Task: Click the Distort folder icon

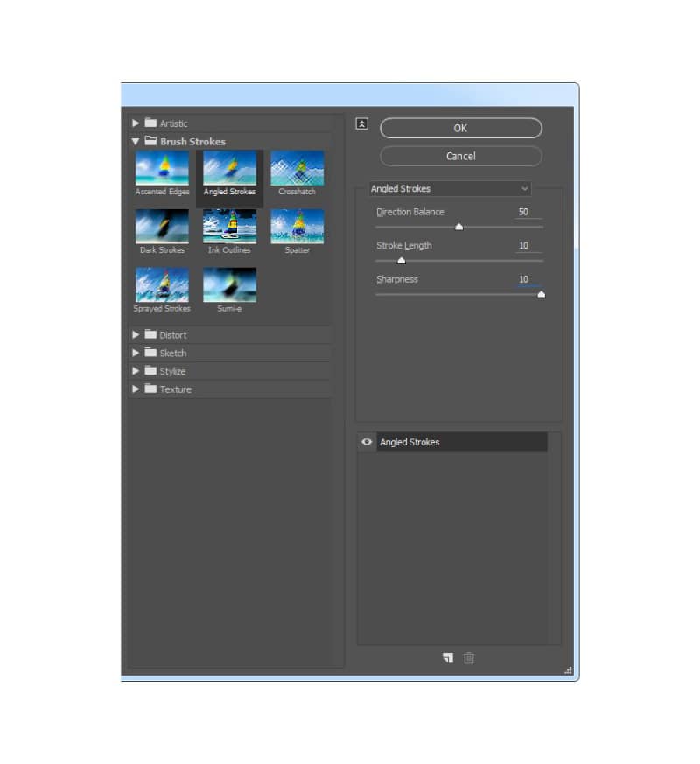Action: pyautogui.click(x=150, y=334)
